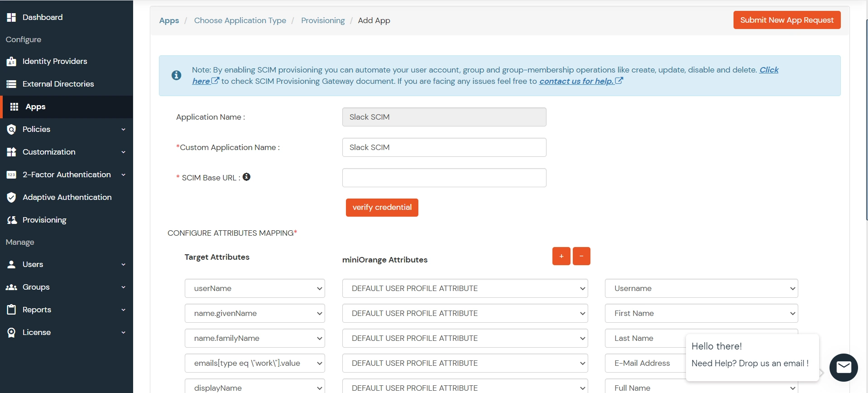Click the Reports clipboard icon
The height and width of the screenshot is (393, 868).
(x=11, y=310)
